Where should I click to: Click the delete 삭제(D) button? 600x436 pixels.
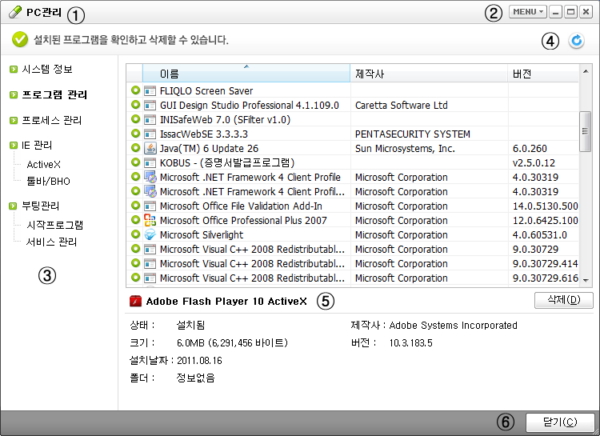pos(564,300)
